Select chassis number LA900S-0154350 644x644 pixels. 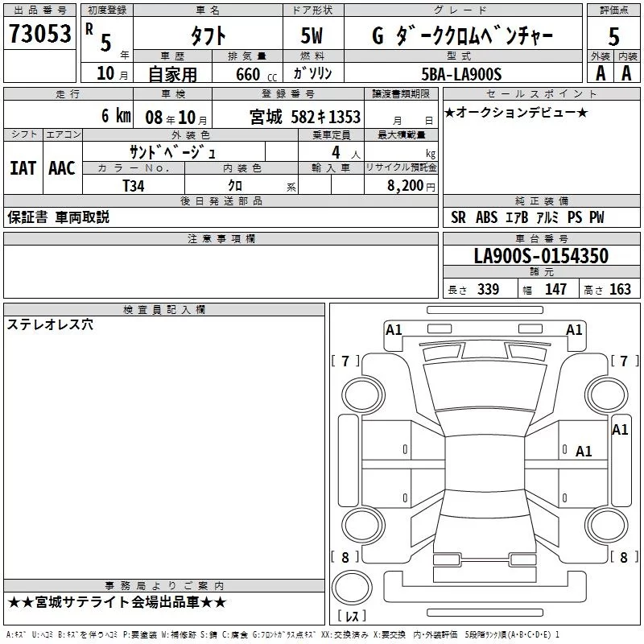[x=541, y=256]
